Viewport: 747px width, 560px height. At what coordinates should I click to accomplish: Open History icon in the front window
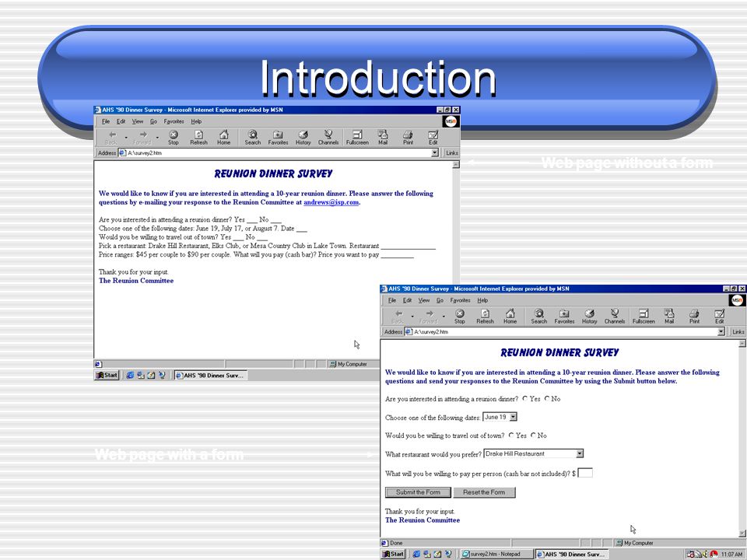coord(589,317)
